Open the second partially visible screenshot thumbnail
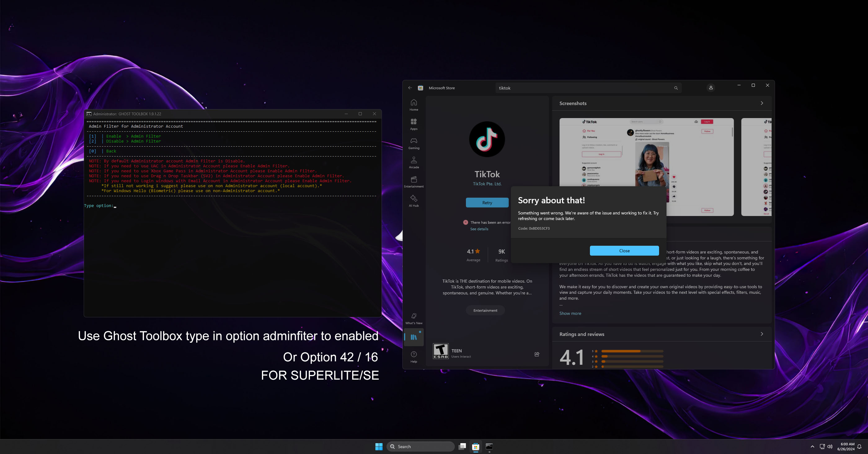The image size is (868, 454). click(756, 167)
